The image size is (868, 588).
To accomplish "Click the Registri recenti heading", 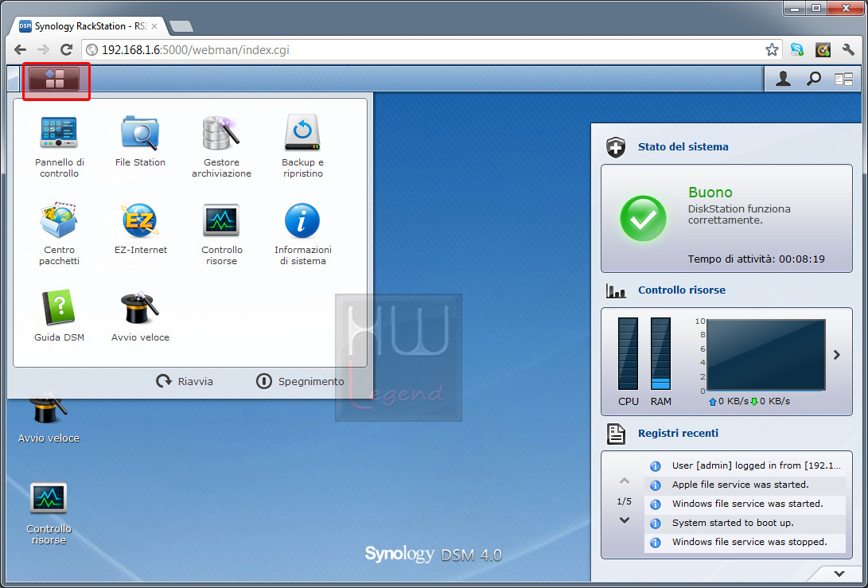I will pyautogui.click(x=678, y=434).
